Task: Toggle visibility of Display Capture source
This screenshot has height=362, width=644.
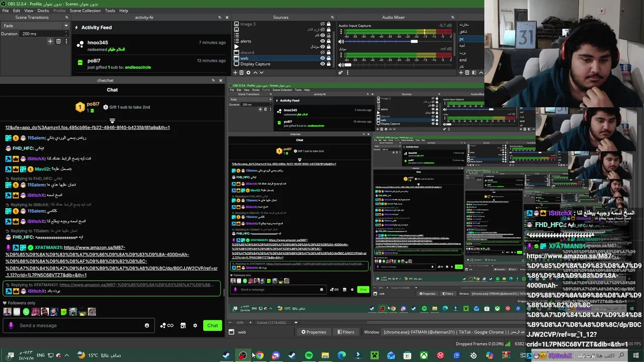Action: pyautogui.click(x=323, y=64)
